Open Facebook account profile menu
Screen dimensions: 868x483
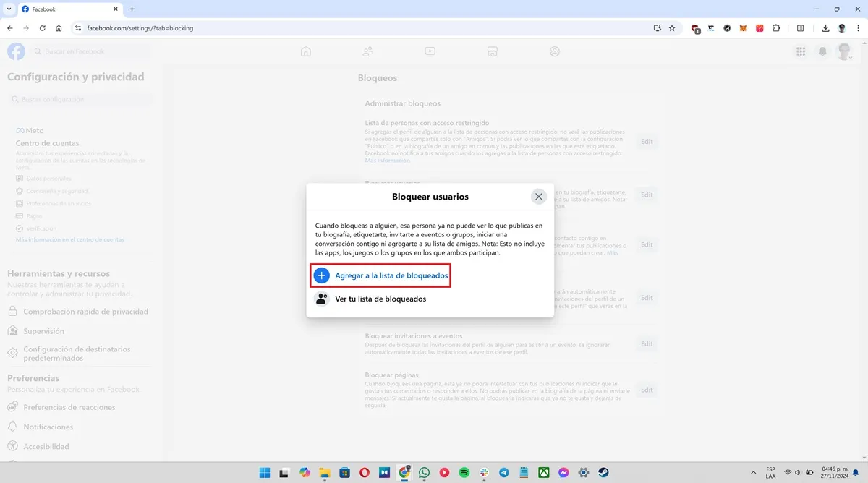[843, 51]
